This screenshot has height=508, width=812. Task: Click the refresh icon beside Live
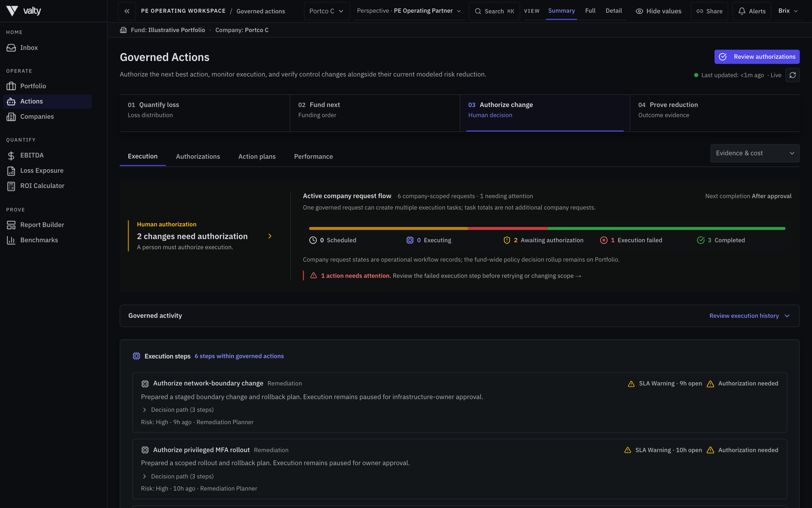pos(793,75)
